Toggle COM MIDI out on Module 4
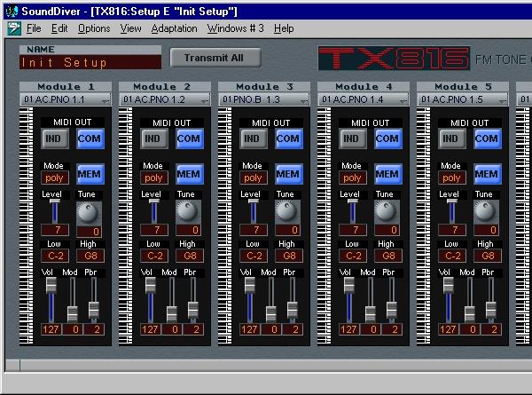 point(388,138)
